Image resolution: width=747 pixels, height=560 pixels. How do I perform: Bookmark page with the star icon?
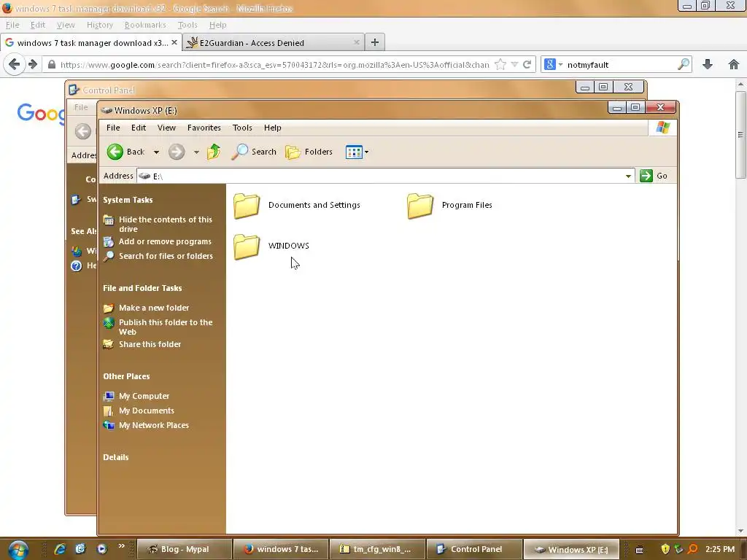[500, 64]
